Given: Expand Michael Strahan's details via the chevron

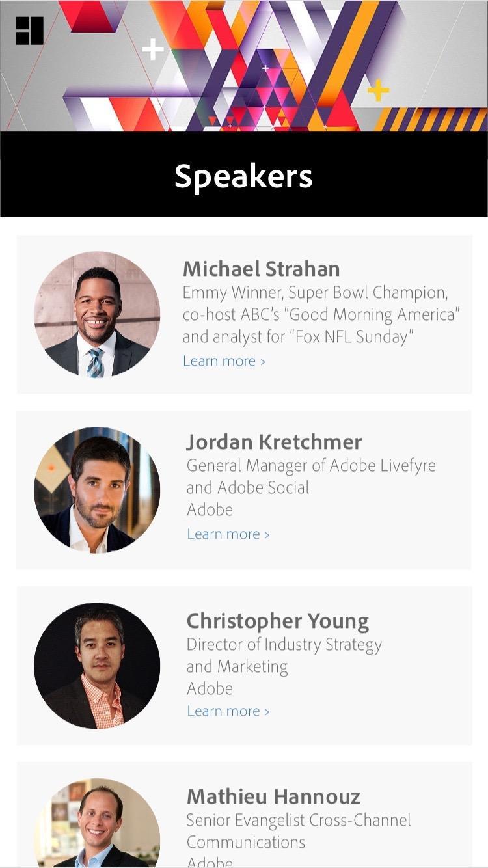Looking at the screenshot, I should click(x=264, y=360).
